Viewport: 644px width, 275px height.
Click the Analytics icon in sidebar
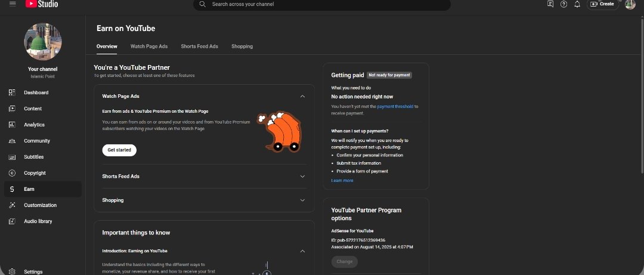click(x=12, y=125)
